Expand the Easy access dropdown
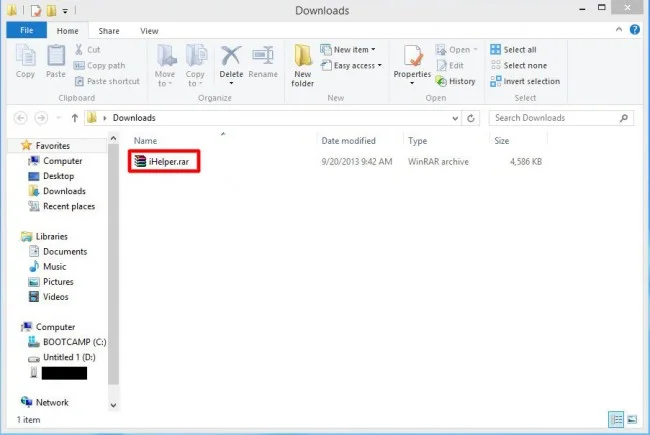Image resolution: width=650 pixels, height=435 pixels. pyautogui.click(x=352, y=66)
